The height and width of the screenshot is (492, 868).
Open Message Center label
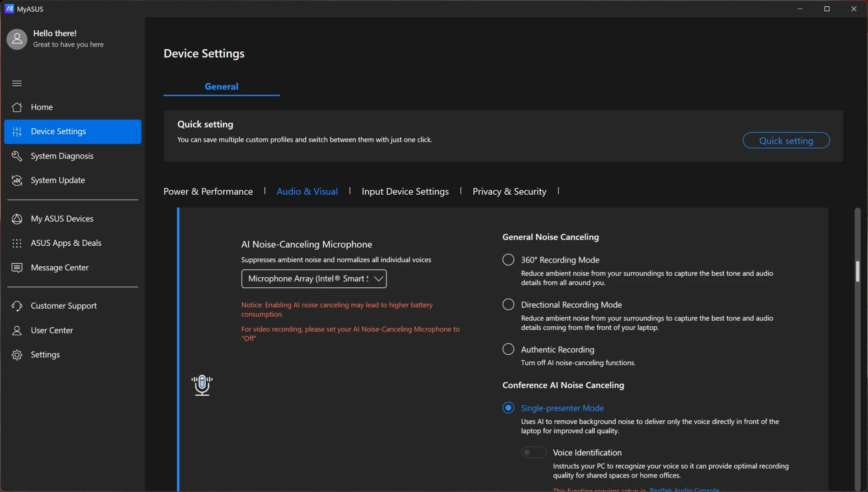tap(60, 267)
